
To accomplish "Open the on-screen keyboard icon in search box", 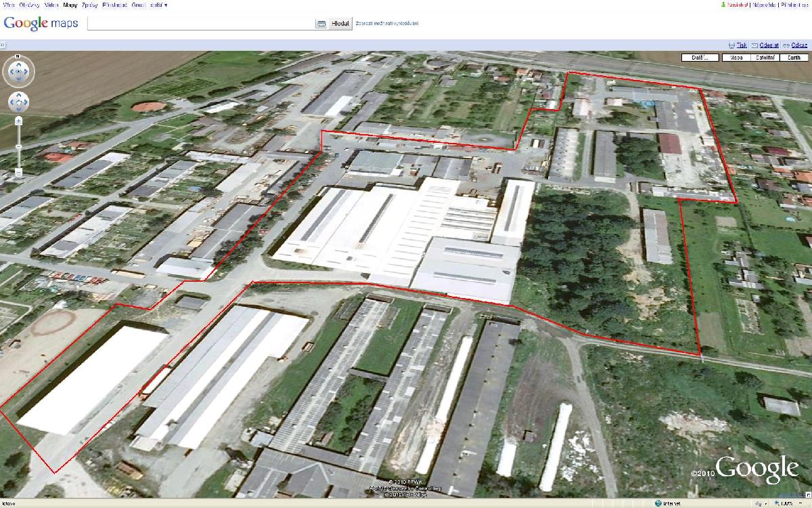I will pos(321,24).
